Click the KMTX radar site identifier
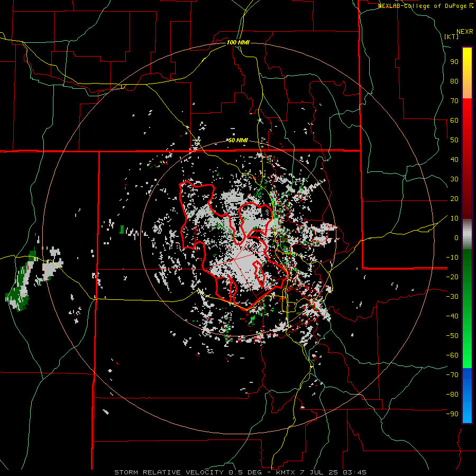 pos(286,472)
